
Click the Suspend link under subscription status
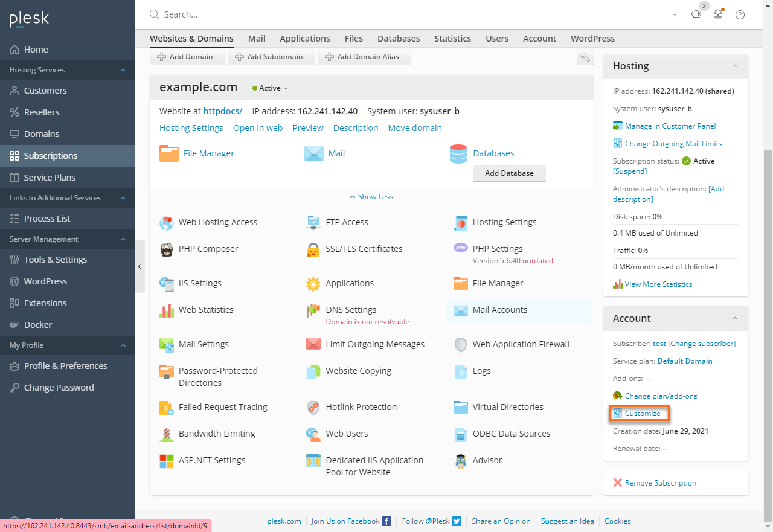[x=630, y=171]
